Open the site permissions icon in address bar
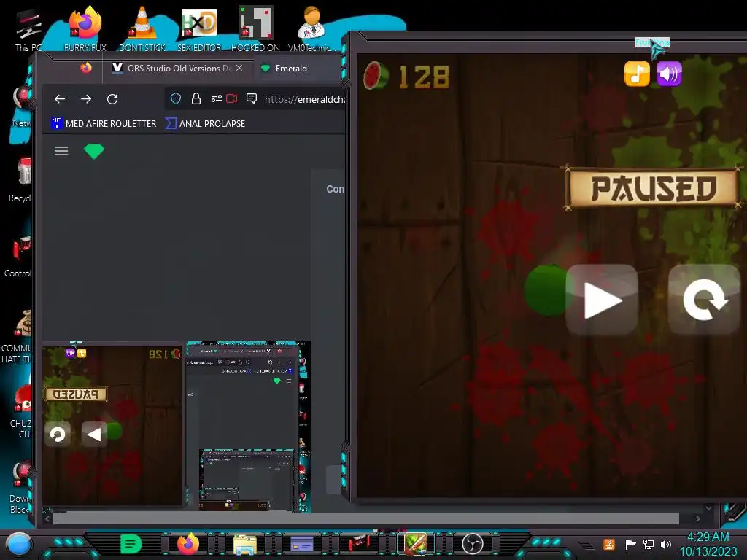The width and height of the screenshot is (747, 560). [216, 98]
